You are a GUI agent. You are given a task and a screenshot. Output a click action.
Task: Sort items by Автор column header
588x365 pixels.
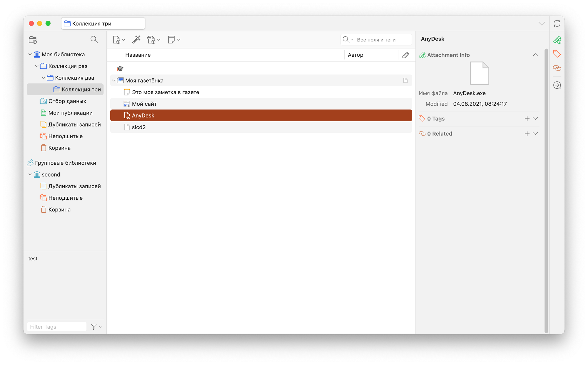[355, 55]
